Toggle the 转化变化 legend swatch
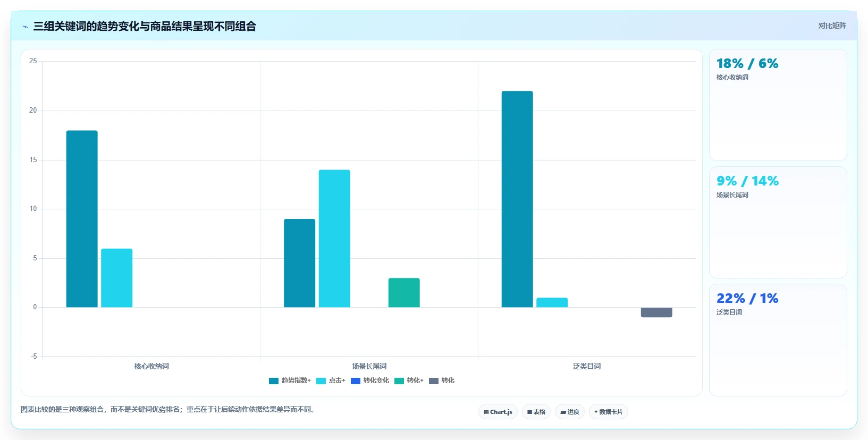Screen dimensions: 868x440 pos(356,381)
